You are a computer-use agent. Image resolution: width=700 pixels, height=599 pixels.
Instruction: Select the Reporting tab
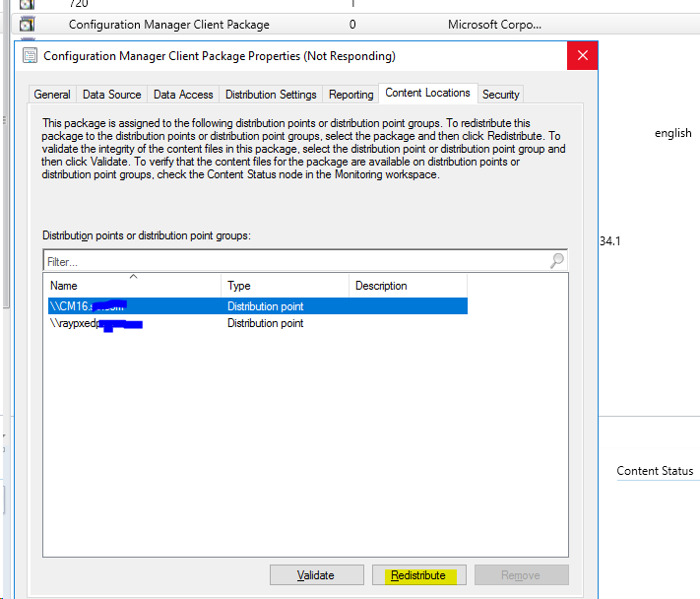click(350, 95)
